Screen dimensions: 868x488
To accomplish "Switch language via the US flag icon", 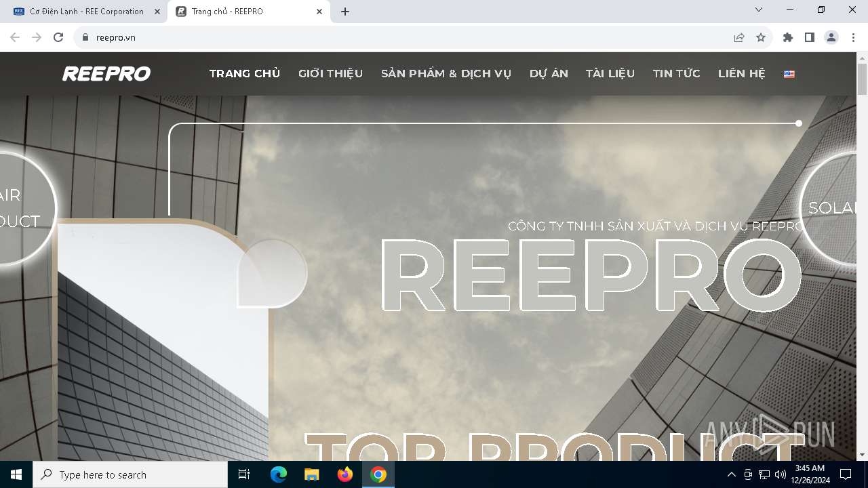I will point(789,74).
